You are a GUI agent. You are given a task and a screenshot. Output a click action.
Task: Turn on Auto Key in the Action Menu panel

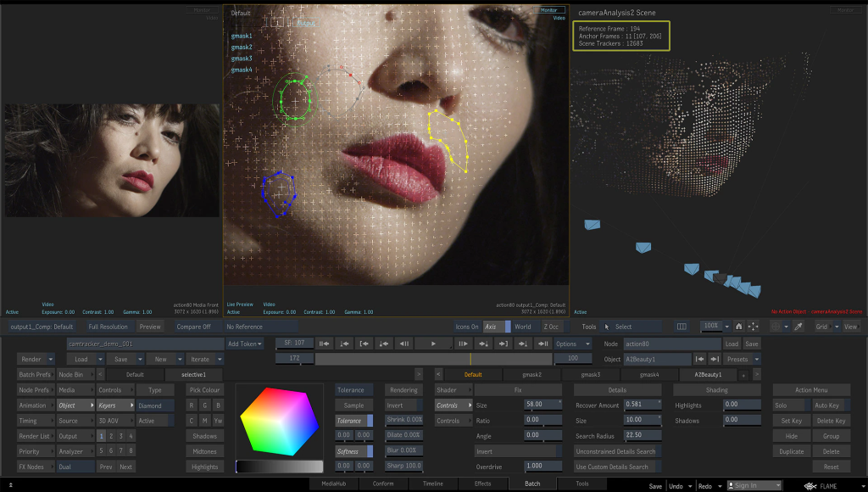pos(828,405)
